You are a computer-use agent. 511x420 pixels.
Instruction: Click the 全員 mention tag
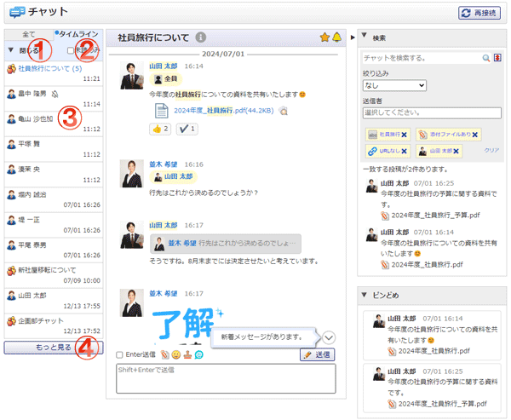165,79
